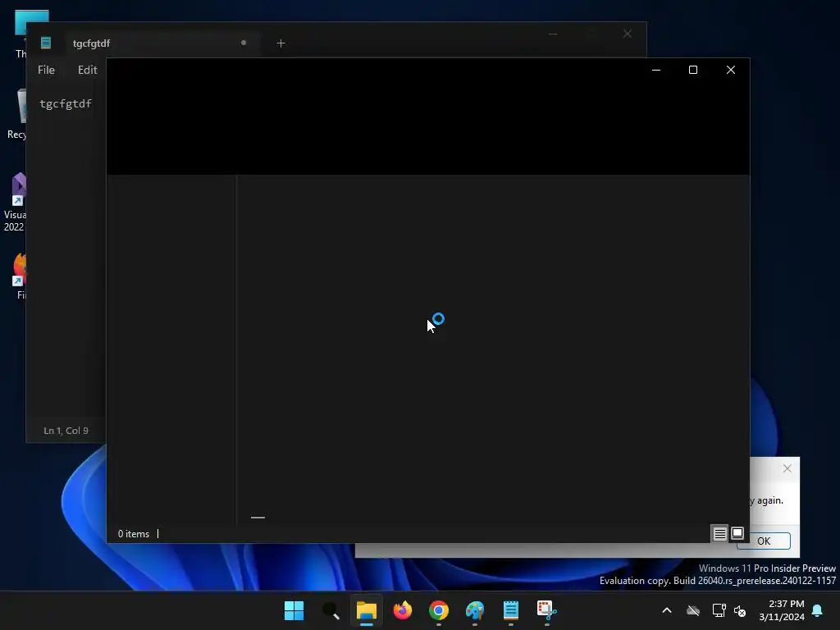Open the clock and calendar flyout
This screenshot has height=630, width=840.
pos(782,610)
